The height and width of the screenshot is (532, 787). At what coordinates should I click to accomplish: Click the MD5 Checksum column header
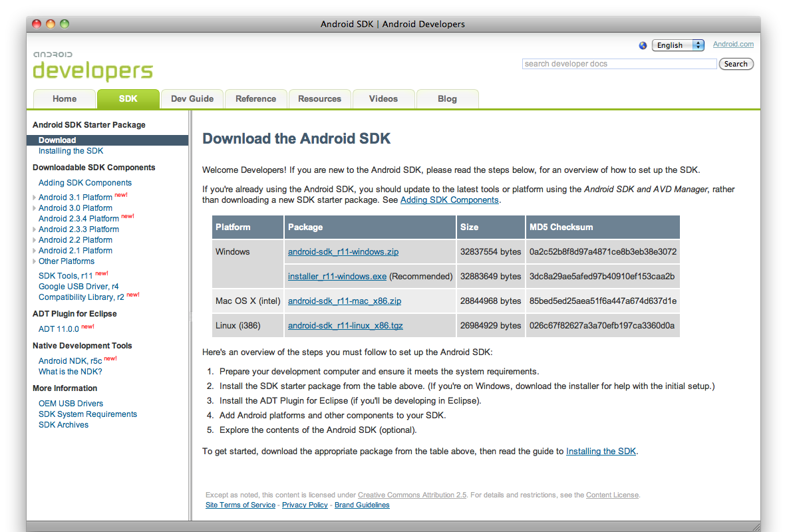(x=603, y=227)
